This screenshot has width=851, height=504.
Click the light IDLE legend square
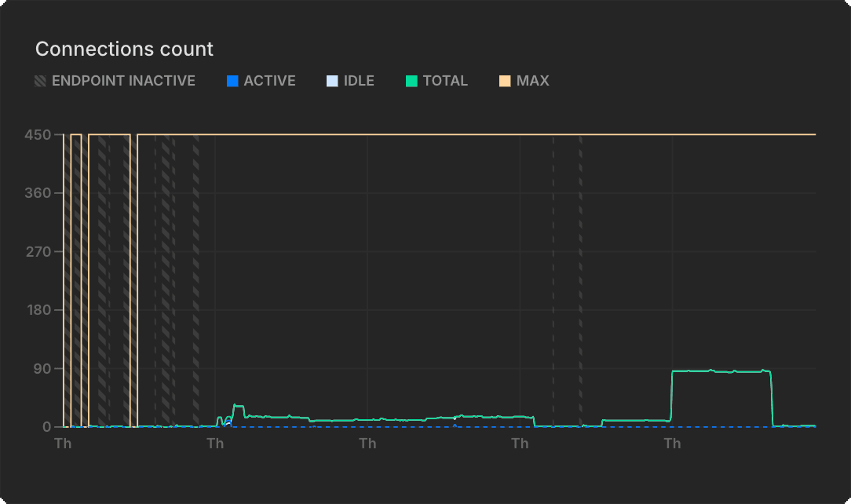tap(330, 80)
